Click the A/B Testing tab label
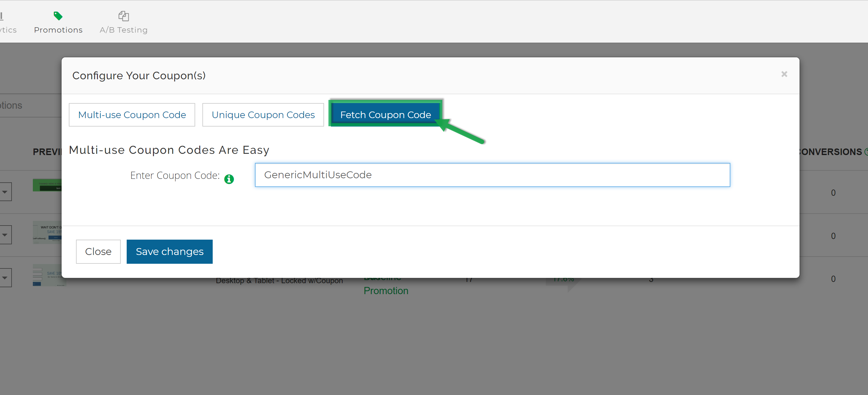Image resolution: width=868 pixels, height=395 pixels. pos(123,30)
